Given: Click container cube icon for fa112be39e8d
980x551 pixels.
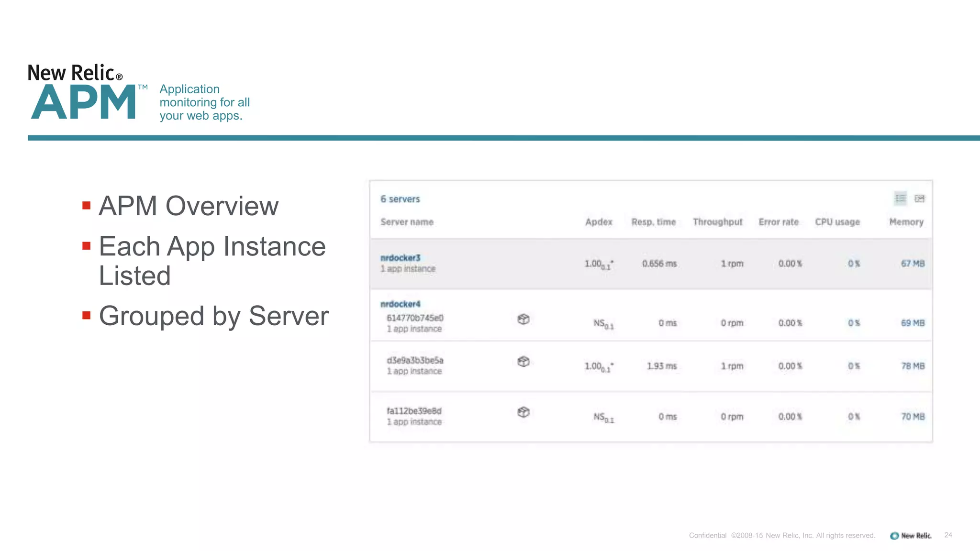Looking at the screenshot, I should 523,412.
